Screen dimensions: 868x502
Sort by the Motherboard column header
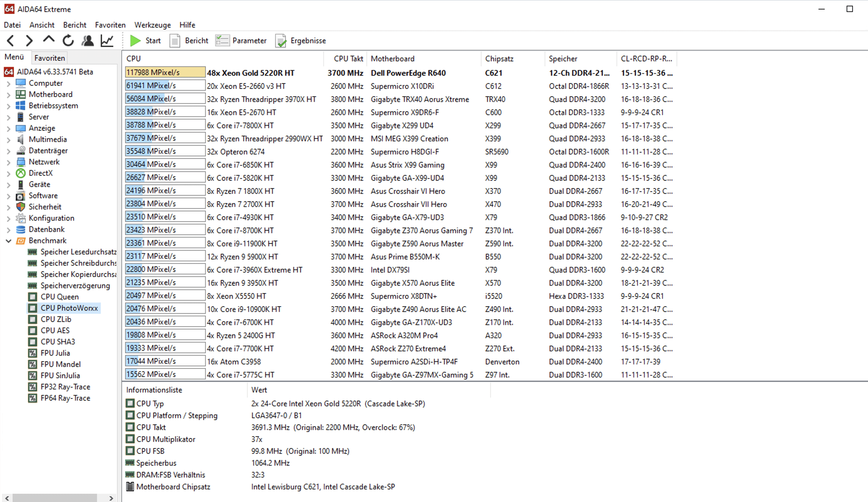[x=424, y=58]
